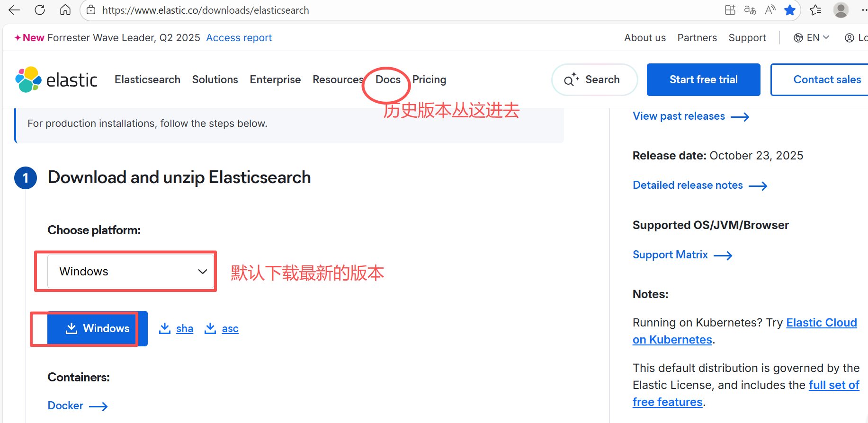Open Elasticsearch nav menu

(x=147, y=79)
